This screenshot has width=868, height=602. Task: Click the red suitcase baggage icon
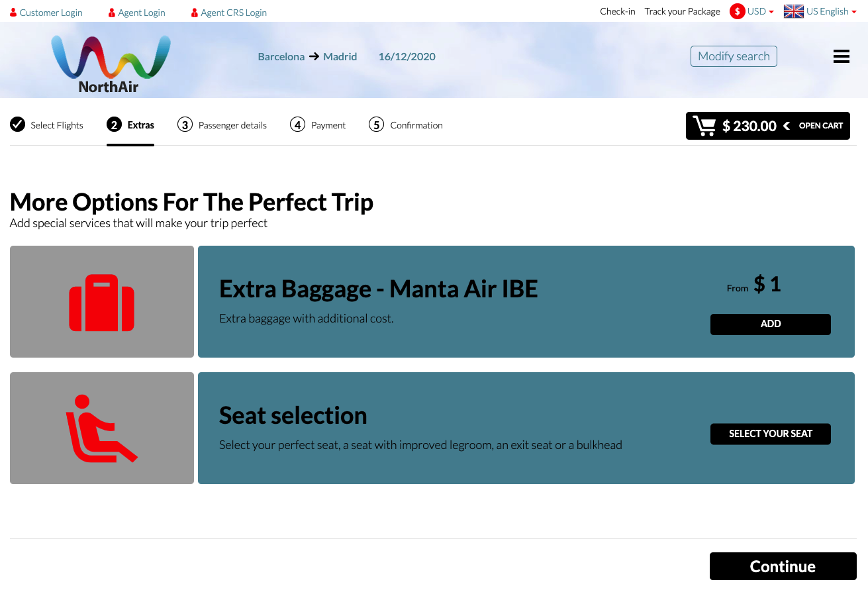pyautogui.click(x=102, y=303)
